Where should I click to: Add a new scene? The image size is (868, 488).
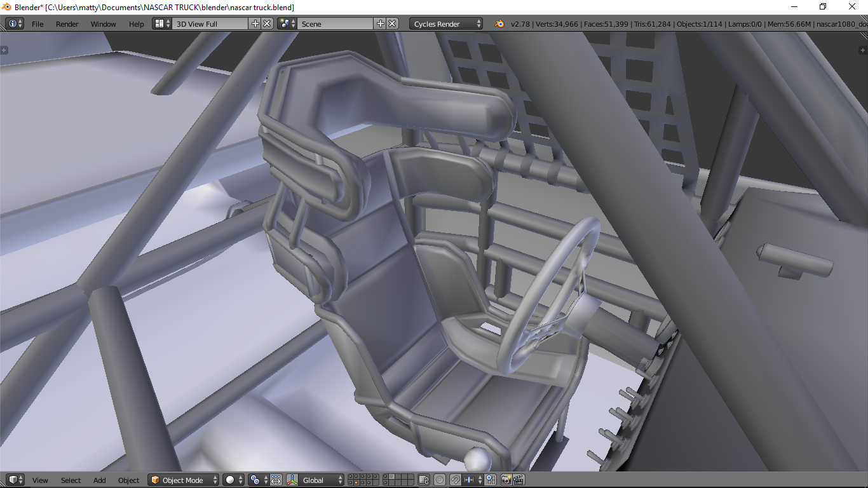381,24
